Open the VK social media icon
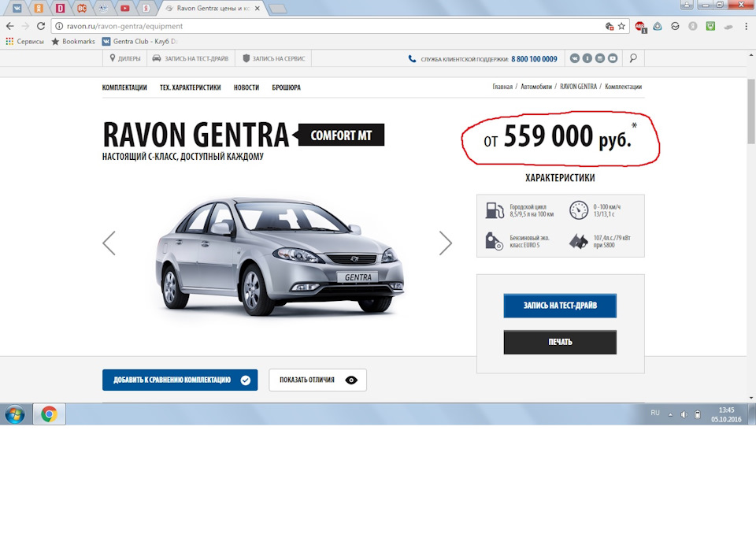The image size is (756, 538). [x=575, y=58]
